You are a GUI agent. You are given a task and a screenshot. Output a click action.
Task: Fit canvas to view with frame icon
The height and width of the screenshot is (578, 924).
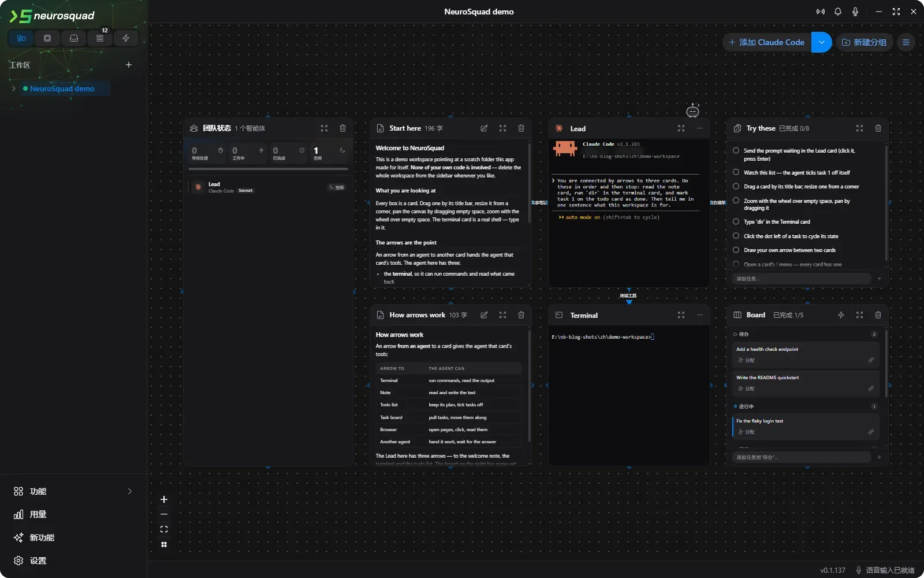tap(164, 529)
